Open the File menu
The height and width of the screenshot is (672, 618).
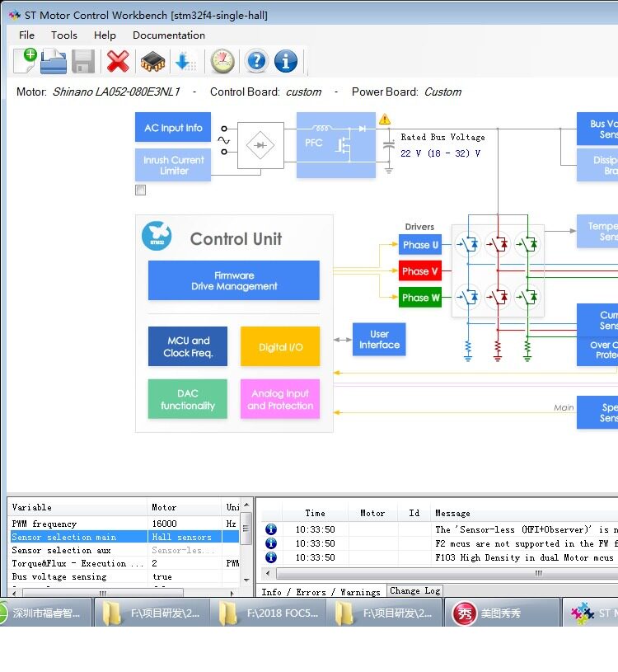[26, 35]
